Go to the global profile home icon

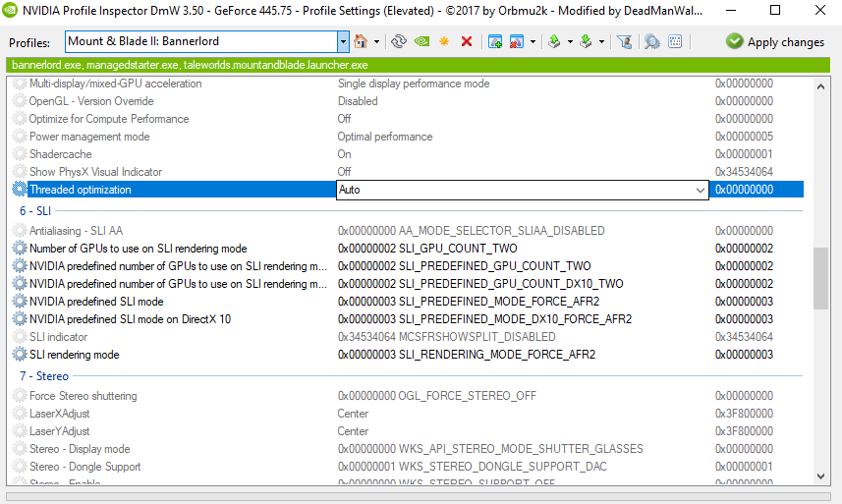361,41
